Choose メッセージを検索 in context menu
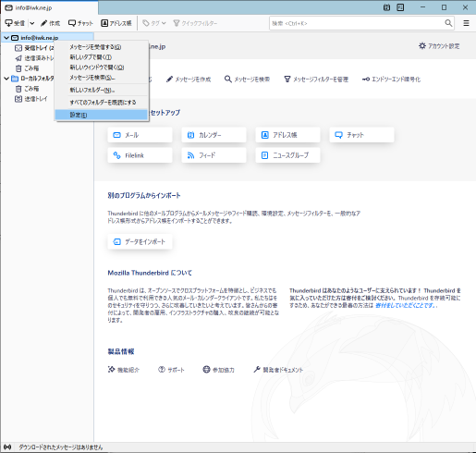The width and height of the screenshot is (476, 453). point(102,78)
